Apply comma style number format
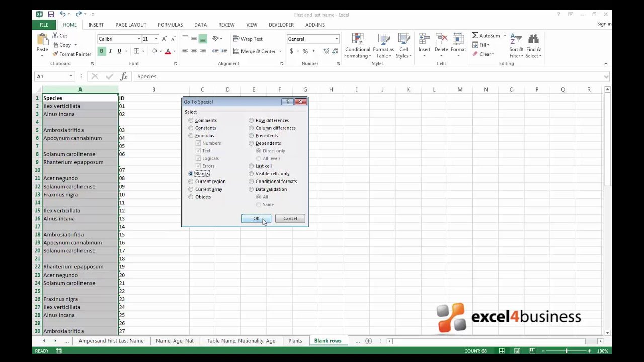This screenshot has height=362, width=644. 313,51
